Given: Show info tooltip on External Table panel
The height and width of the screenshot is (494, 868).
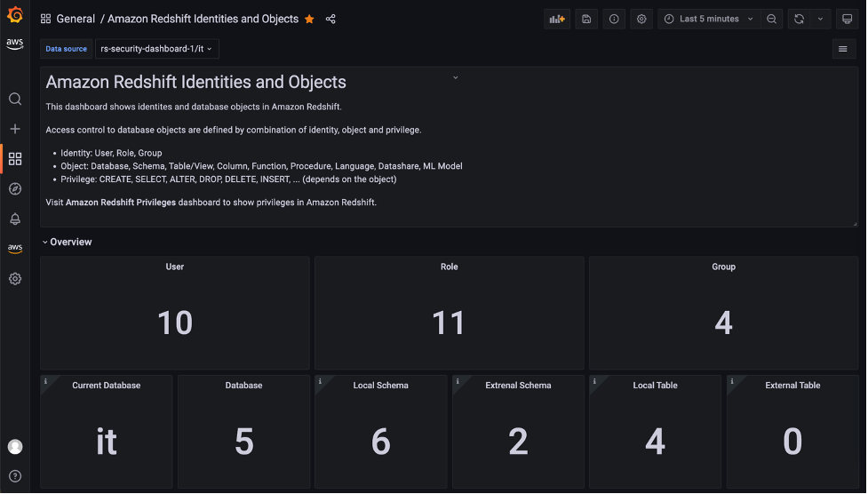Looking at the screenshot, I should (x=732, y=381).
